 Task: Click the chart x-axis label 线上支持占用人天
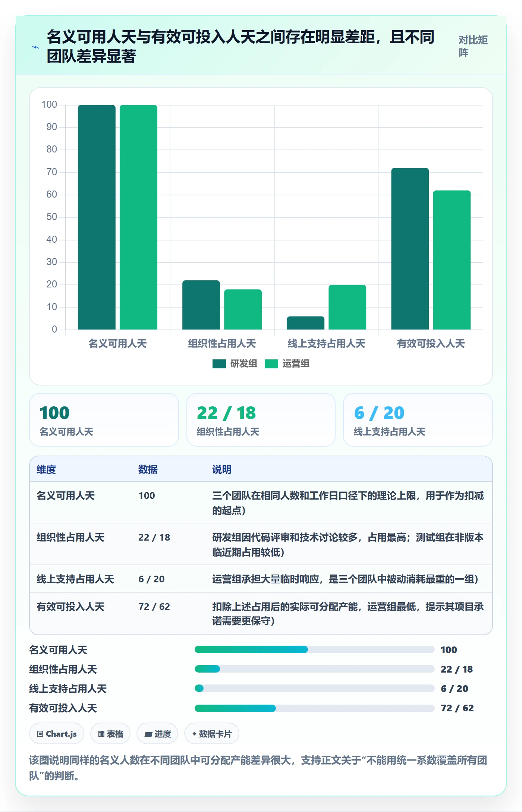point(326,343)
